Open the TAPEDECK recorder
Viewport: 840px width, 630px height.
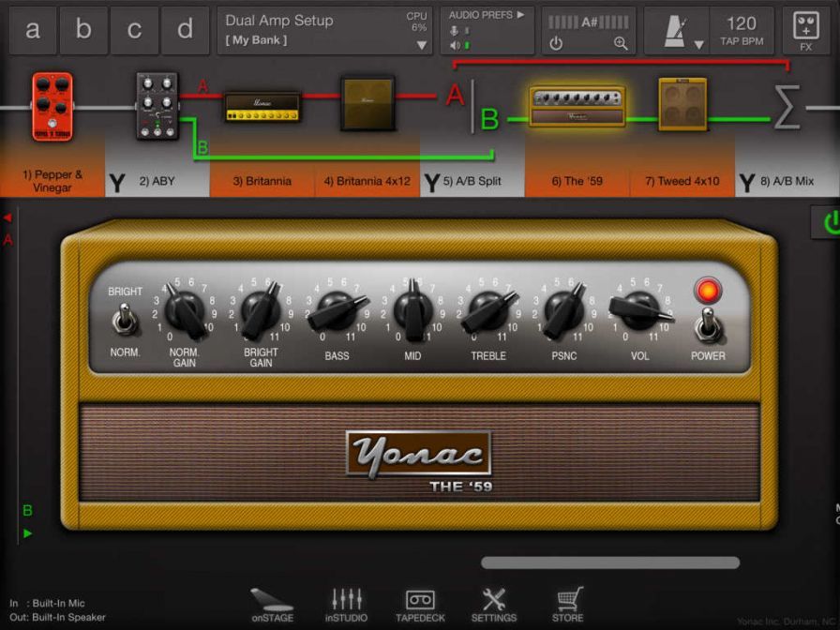tap(420, 605)
